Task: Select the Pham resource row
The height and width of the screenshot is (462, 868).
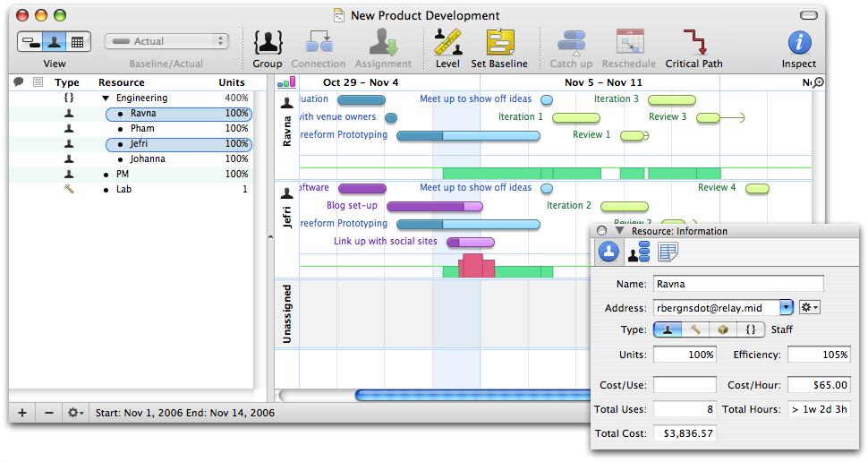Action: 132,129
